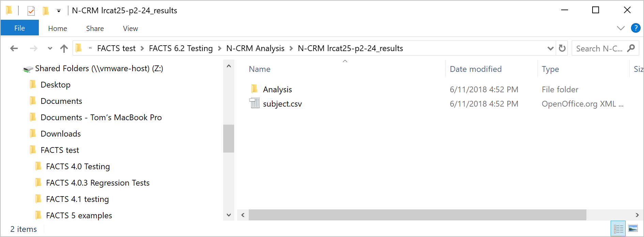The width and height of the screenshot is (644, 237).
Task: Open the View ribbon tab
Action: click(130, 29)
